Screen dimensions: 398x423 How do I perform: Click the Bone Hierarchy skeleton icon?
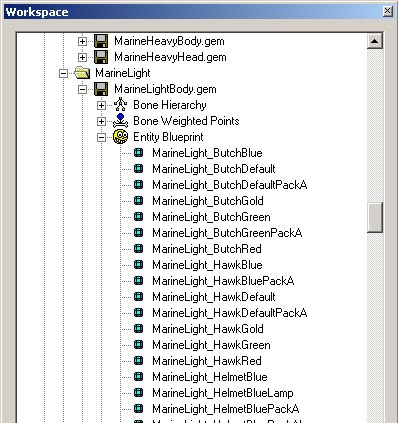120,105
